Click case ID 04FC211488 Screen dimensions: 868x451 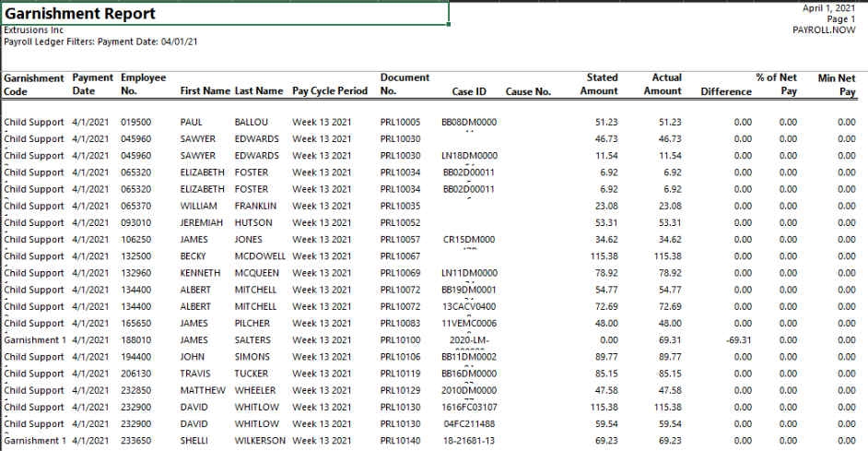click(469, 424)
